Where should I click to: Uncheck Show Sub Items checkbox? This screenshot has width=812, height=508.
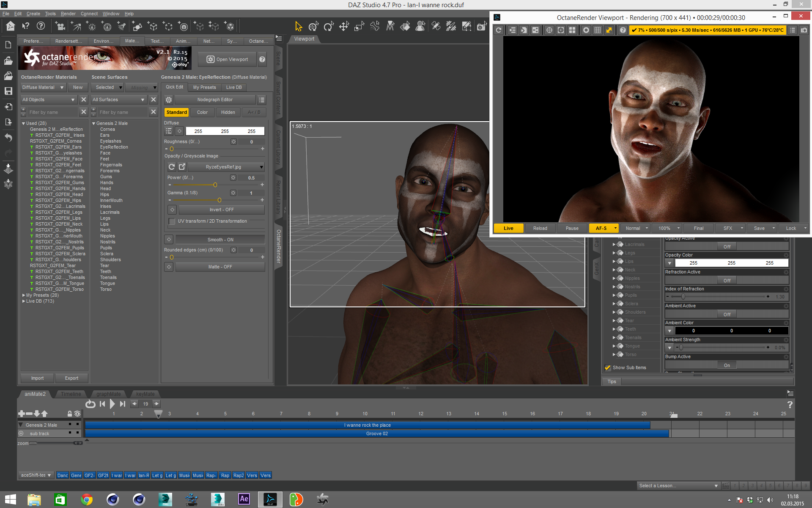[608, 367]
